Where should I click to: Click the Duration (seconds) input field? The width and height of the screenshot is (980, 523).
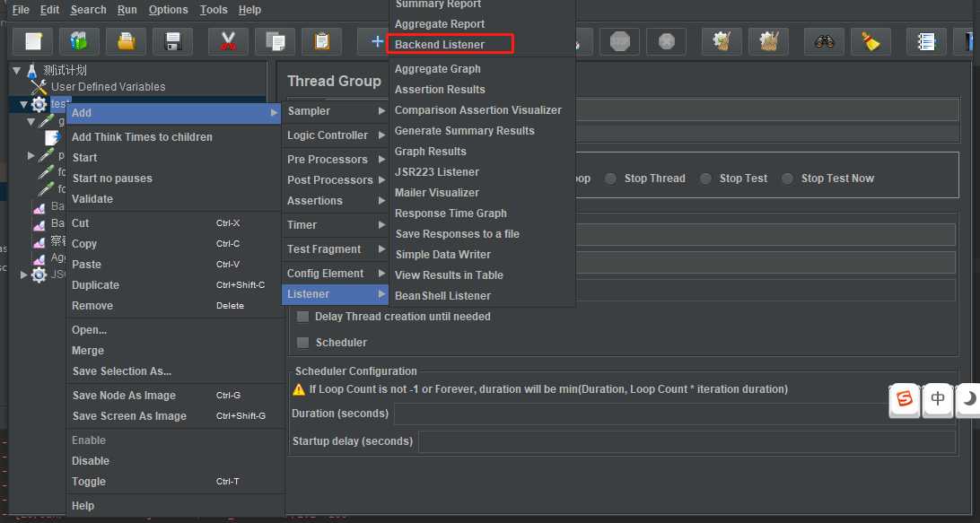674,414
